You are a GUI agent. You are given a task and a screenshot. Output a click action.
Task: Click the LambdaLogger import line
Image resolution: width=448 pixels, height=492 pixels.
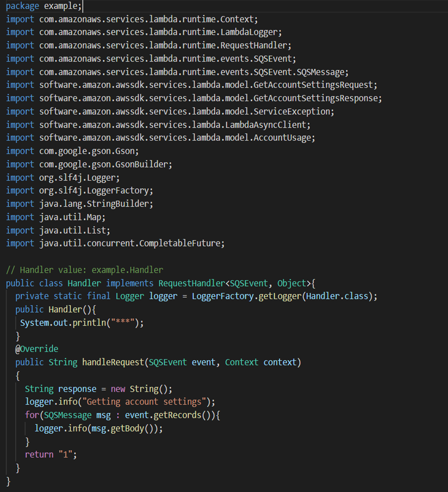coord(144,32)
